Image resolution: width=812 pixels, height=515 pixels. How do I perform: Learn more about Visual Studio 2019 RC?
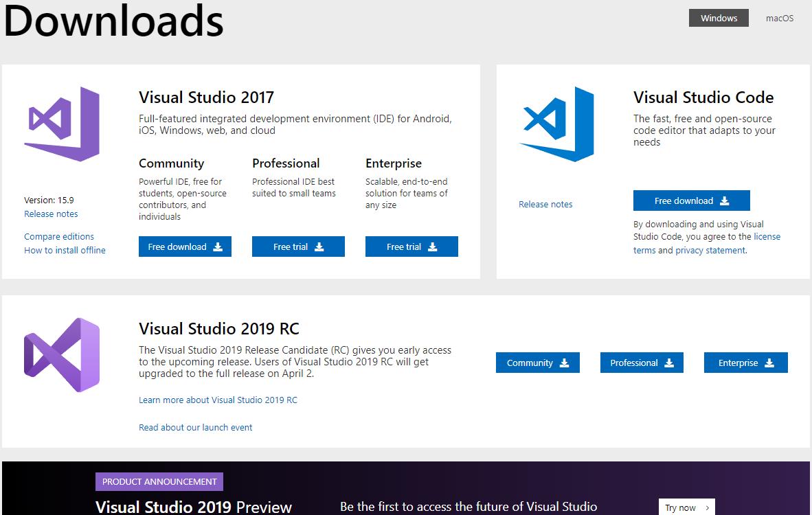(x=218, y=400)
